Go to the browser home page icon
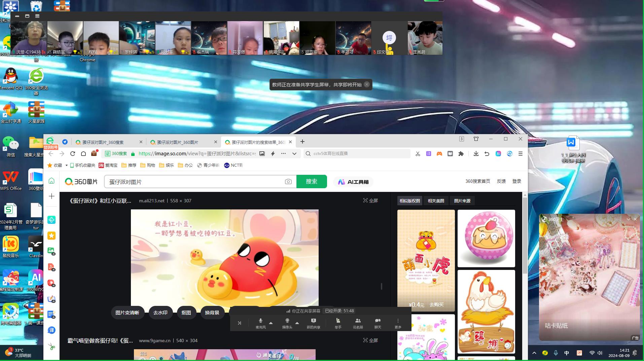This screenshot has width=644, height=361. click(83, 154)
